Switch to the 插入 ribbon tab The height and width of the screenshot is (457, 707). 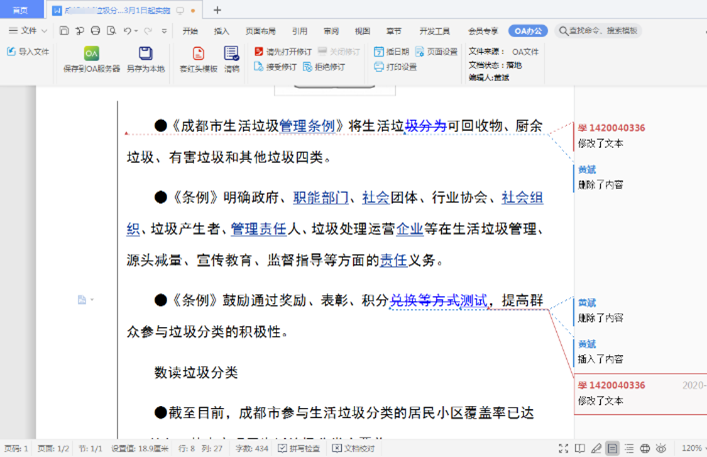pos(221,31)
